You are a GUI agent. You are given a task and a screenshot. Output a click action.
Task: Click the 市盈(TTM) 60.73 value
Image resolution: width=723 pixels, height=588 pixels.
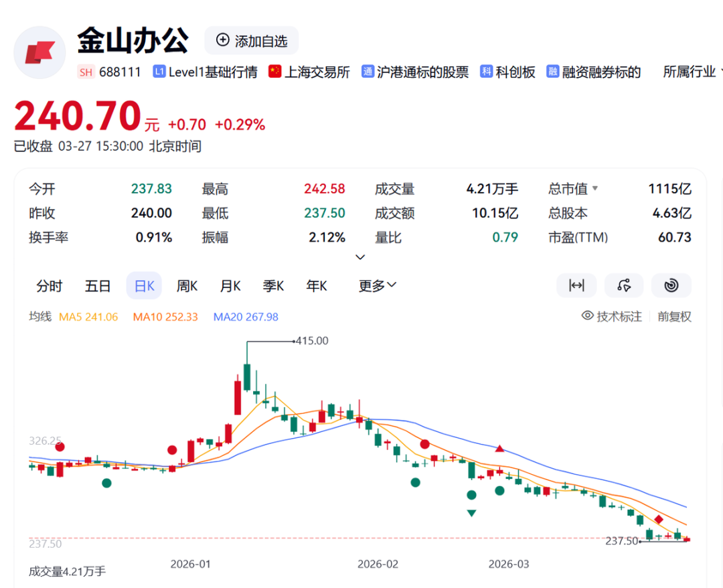coord(675,238)
